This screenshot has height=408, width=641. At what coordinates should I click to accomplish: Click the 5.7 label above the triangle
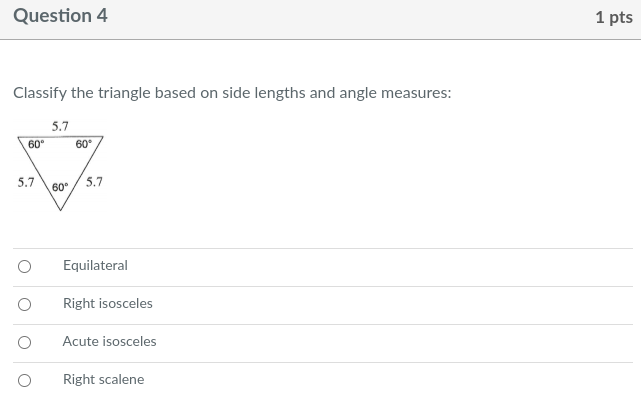tap(60, 126)
